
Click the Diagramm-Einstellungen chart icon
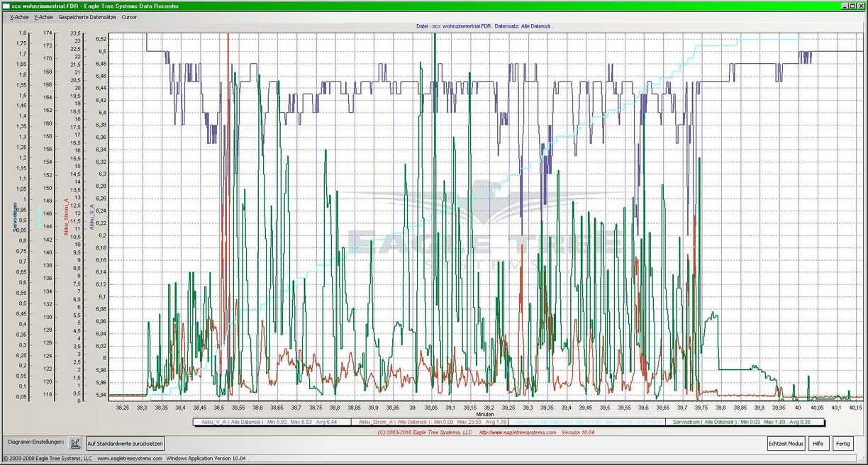(x=75, y=443)
